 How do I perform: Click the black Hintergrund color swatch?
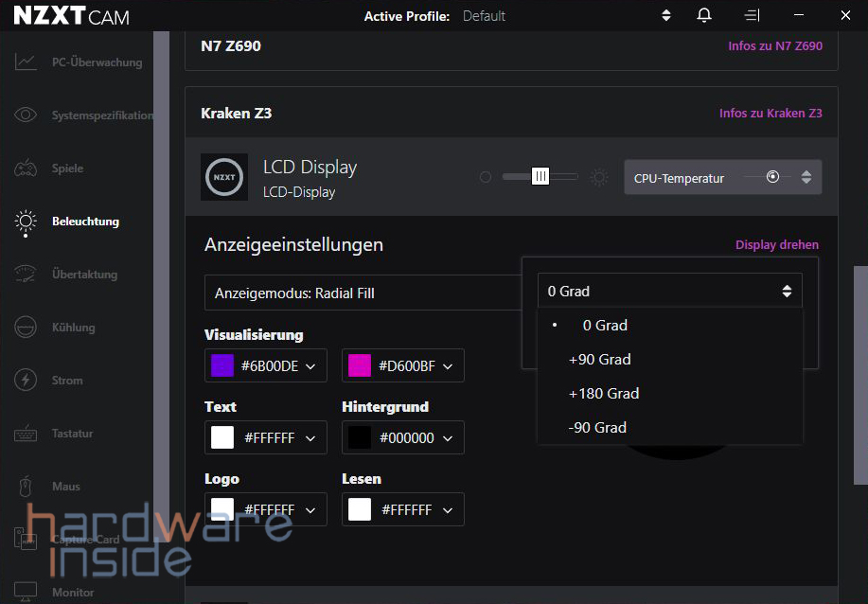(360, 438)
